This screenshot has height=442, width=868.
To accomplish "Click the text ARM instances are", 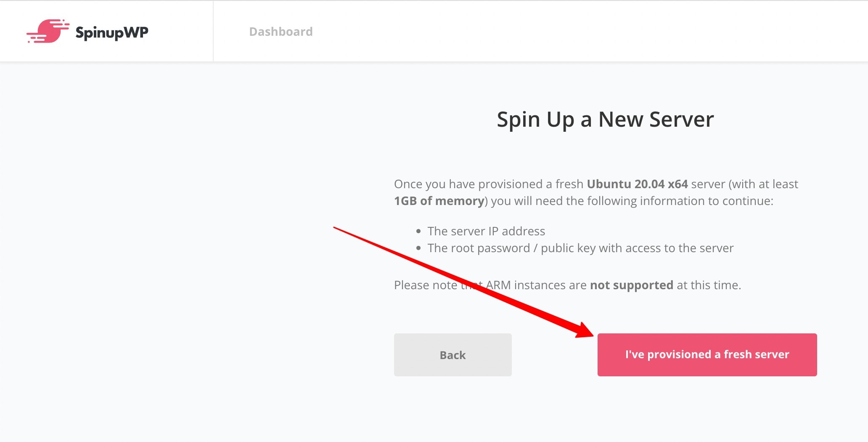I will click(x=536, y=285).
